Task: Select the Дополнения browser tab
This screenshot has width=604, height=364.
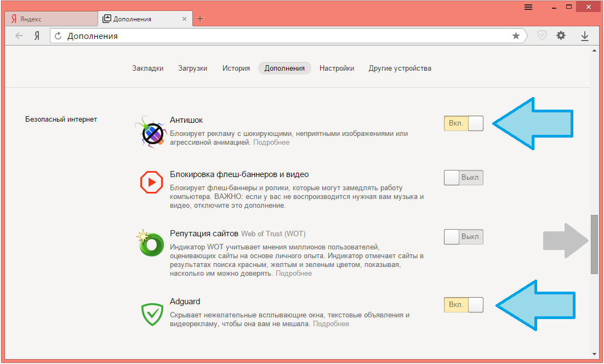Action: pos(145,19)
